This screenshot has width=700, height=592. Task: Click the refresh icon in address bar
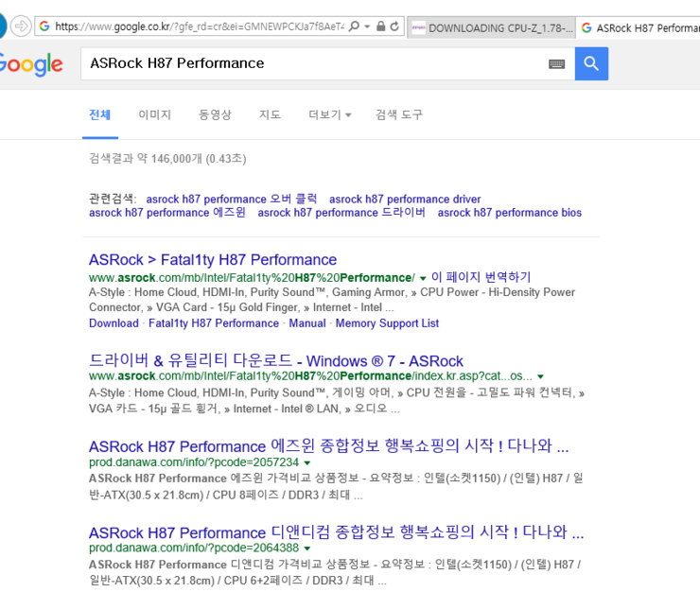(394, 26)
